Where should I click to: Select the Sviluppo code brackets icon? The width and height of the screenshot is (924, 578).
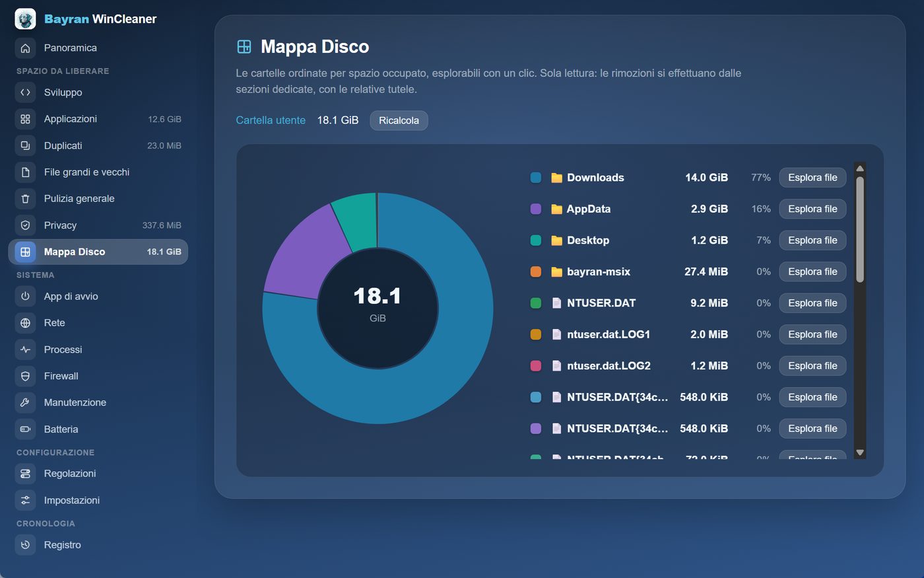click(25, 92)
